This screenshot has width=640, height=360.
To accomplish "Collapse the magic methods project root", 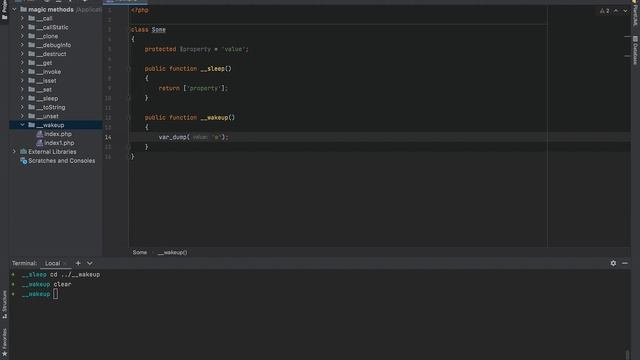I will coord(14,9).
